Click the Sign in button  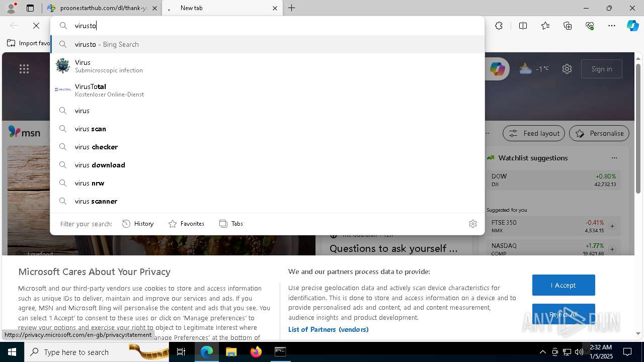[602, 69]
